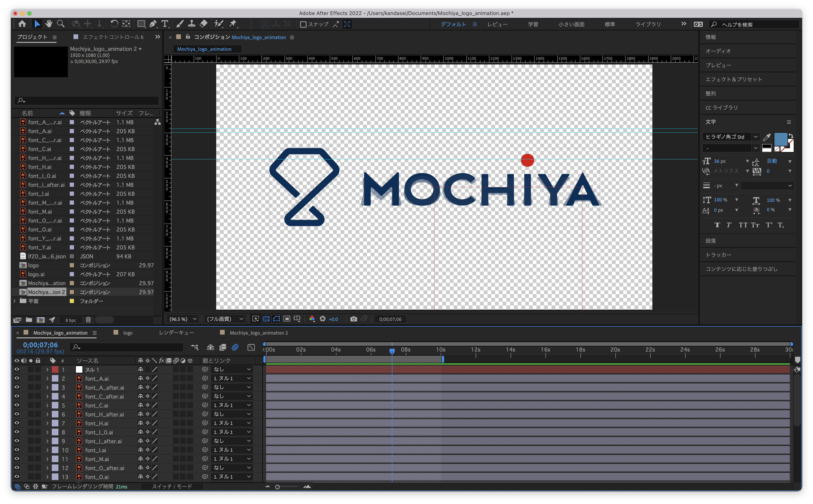Select the Puppet Pin tool
The height and width of the screenshot is (504, 813).
[233, 24]
